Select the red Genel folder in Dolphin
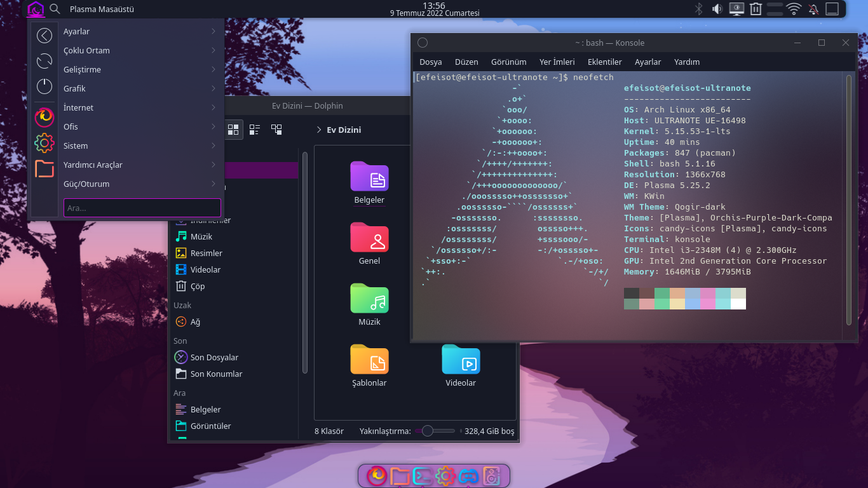Viewport: 868px width, 488px height. (369, 243)
